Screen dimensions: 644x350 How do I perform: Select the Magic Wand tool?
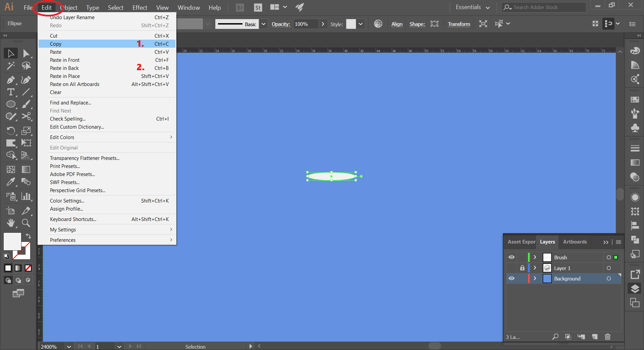point(11,66)
